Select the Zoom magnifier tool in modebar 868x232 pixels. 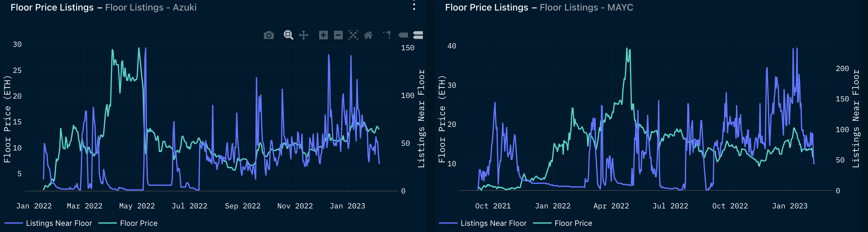point(288,35)
